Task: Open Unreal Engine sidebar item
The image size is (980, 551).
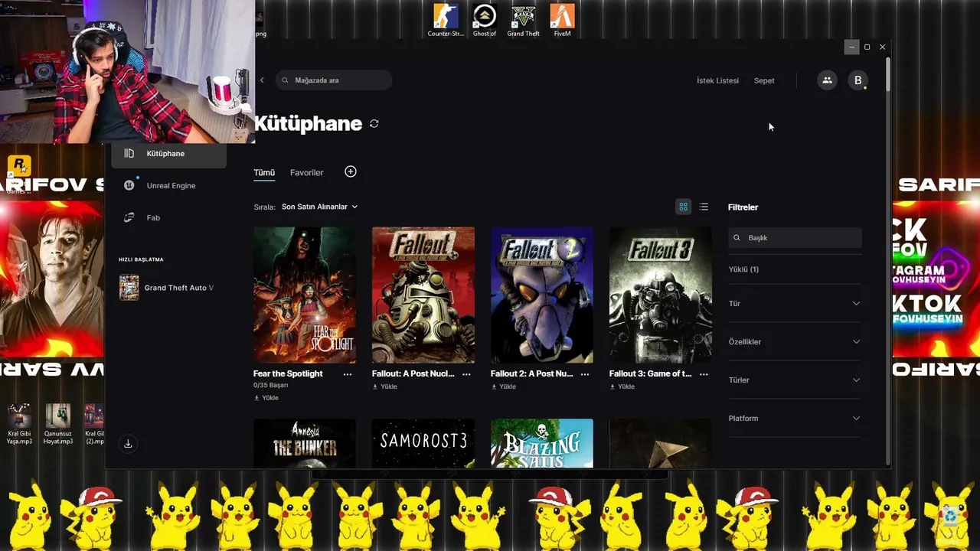Action: click(169, 185)
